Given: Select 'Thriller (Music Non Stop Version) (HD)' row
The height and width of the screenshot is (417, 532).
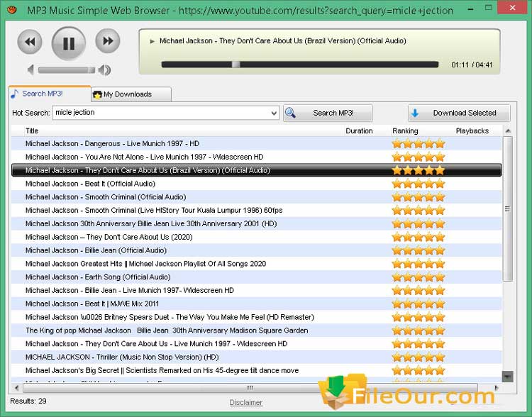Looking at the screenshot, I should coord(257,357).
